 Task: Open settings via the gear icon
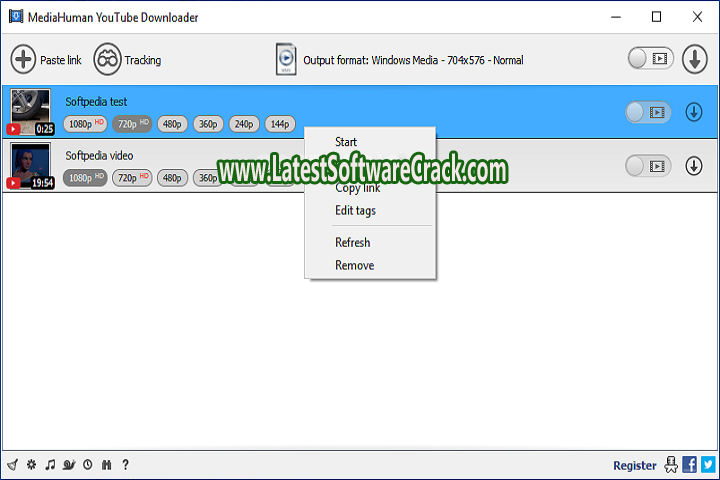31,465
